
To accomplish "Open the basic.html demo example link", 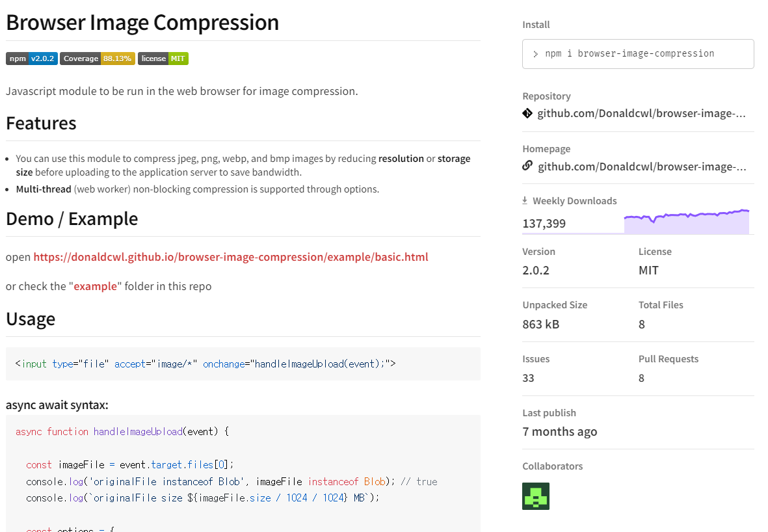I will pyautogui.click(x=231, y=257).
